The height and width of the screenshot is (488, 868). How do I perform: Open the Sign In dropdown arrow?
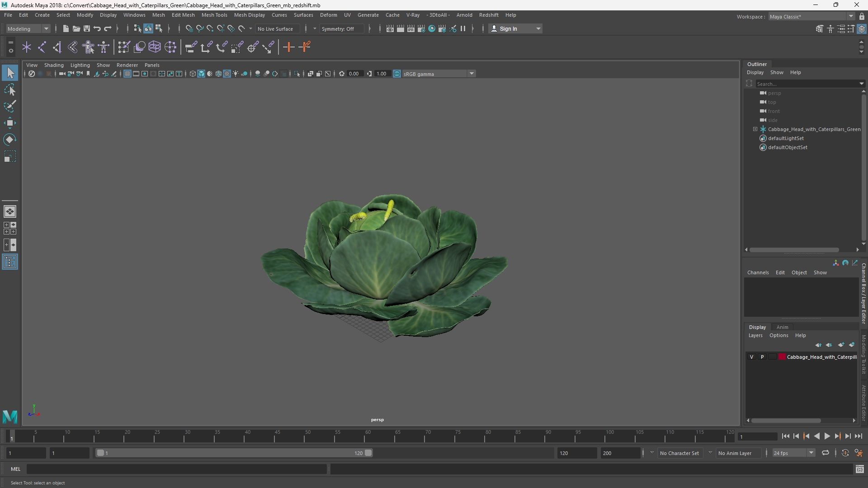click(x=538, y=28)
